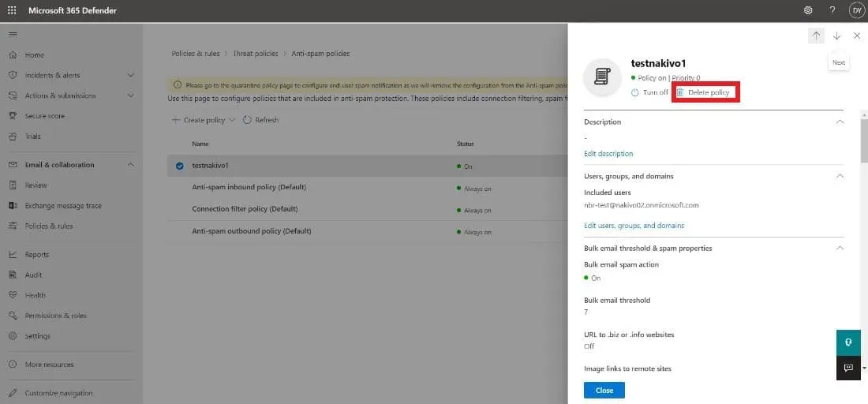Toggle the testnakivo1 row selection checkmark
This screenshot has height=404, width=868.
pyautogui.click(x=179, y=166)
